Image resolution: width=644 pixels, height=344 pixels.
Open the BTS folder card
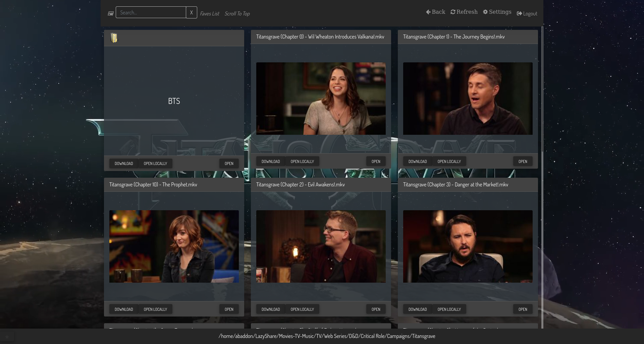click(x=229, y=163)
